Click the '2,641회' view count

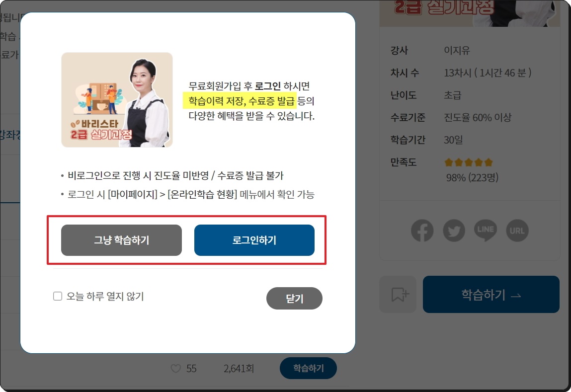(x=239, y=369)
